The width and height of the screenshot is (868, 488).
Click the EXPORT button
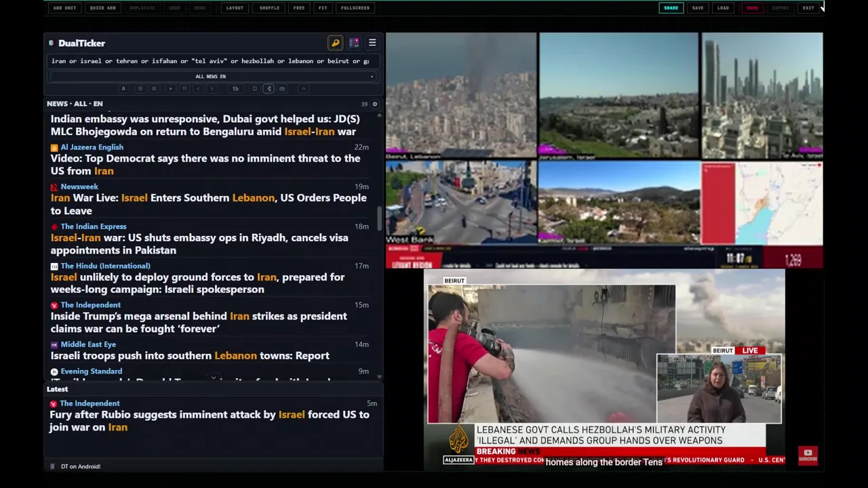coord(781,7)
